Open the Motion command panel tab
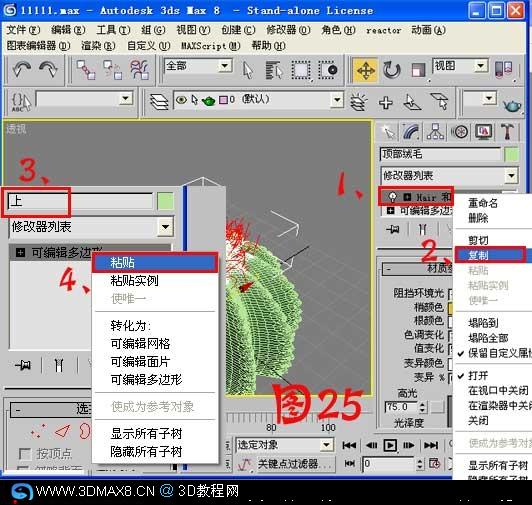The width and height of the screenshot is (532, 505). [459, 132]
